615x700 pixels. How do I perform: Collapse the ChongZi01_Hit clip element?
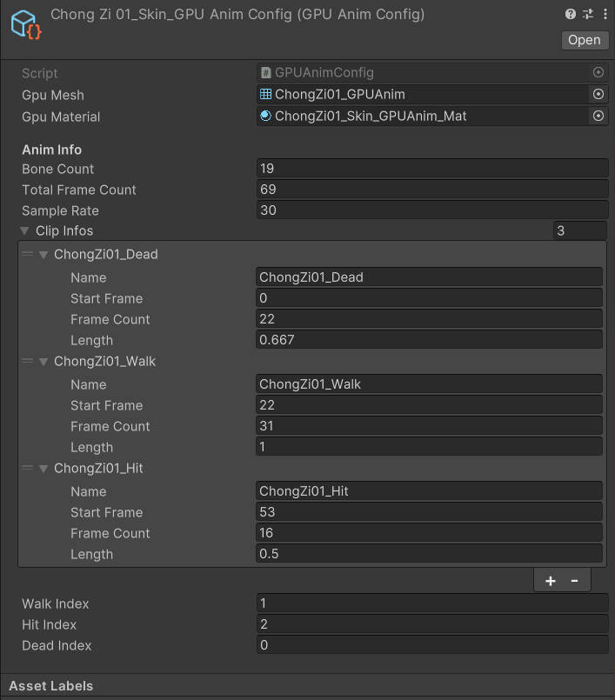(x=43, y=469)
